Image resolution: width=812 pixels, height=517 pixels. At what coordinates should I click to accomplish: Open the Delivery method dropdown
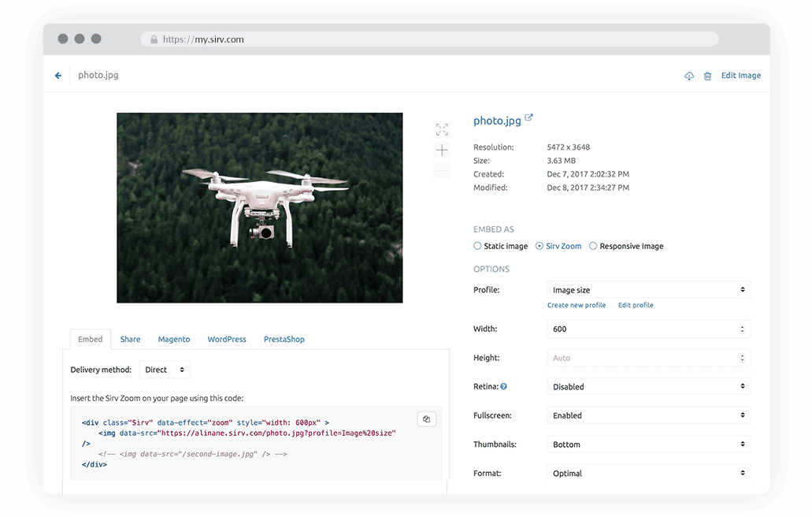pyautogui.click(x=165, y=370)
